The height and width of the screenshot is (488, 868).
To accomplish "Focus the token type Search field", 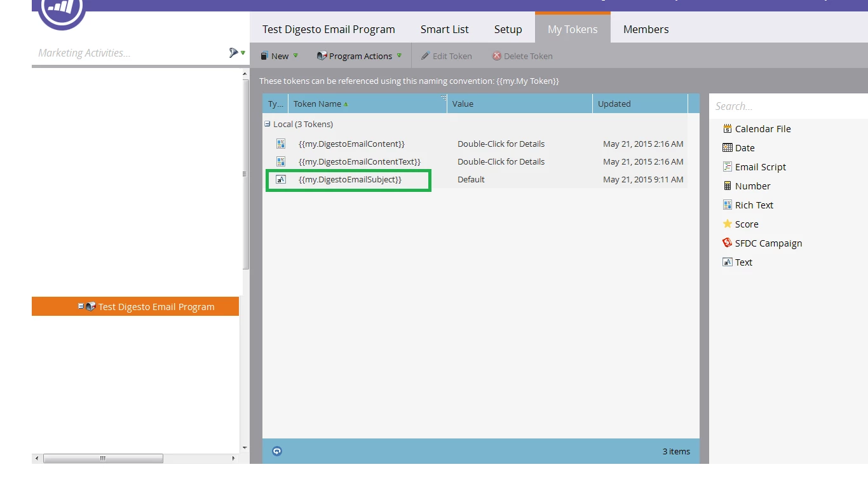I will [x=789, y=106].
